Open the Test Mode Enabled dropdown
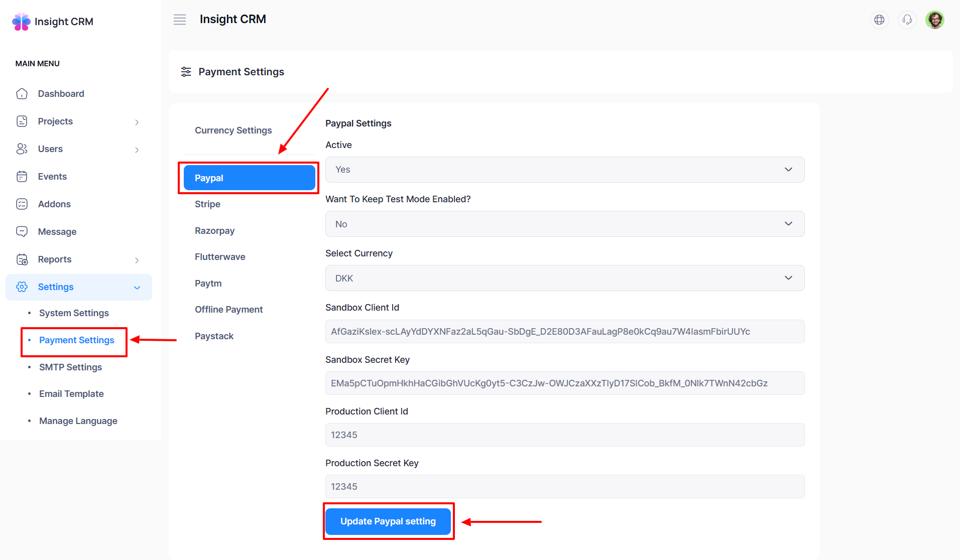Screen dimensions: 960x560 [x=564, y=224]
